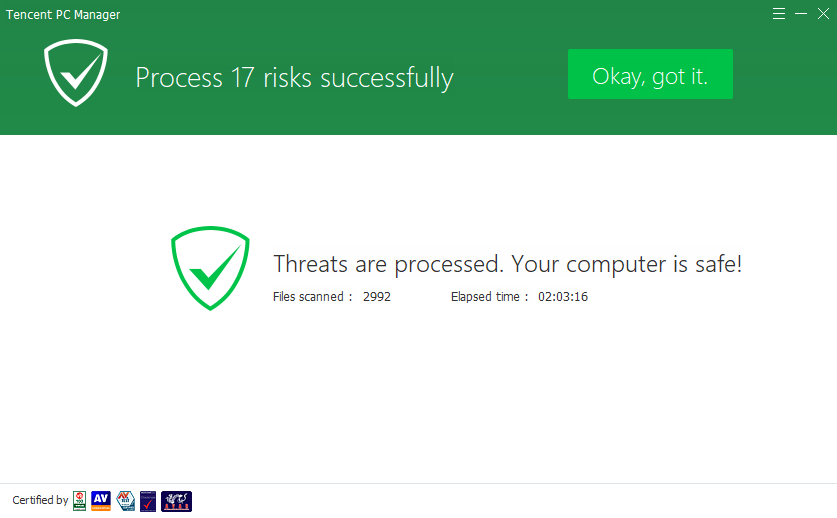Viewport: 837px width, 518px height.
Task: Click the VB100 certification badge
Action: click(x=80, y=501)
